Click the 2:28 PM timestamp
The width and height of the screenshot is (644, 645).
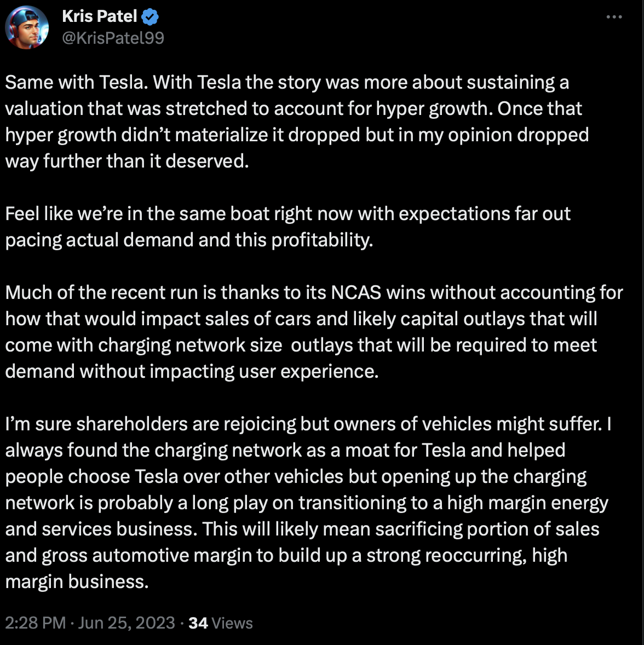35,623
